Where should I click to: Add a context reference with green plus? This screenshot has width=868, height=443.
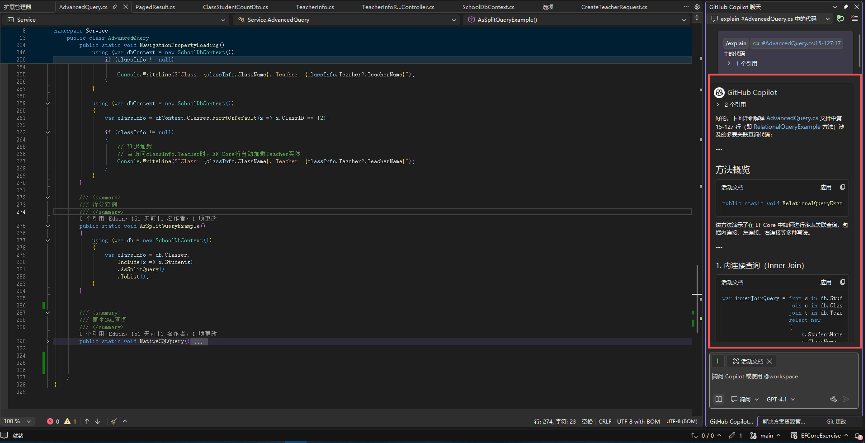pyautogui.click(x=717, y=361)
